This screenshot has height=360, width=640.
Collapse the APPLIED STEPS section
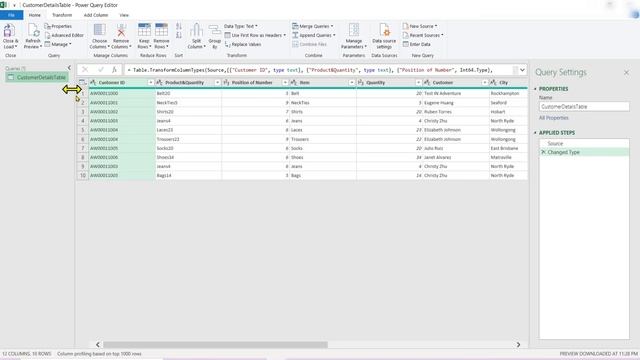pos(535,133)
